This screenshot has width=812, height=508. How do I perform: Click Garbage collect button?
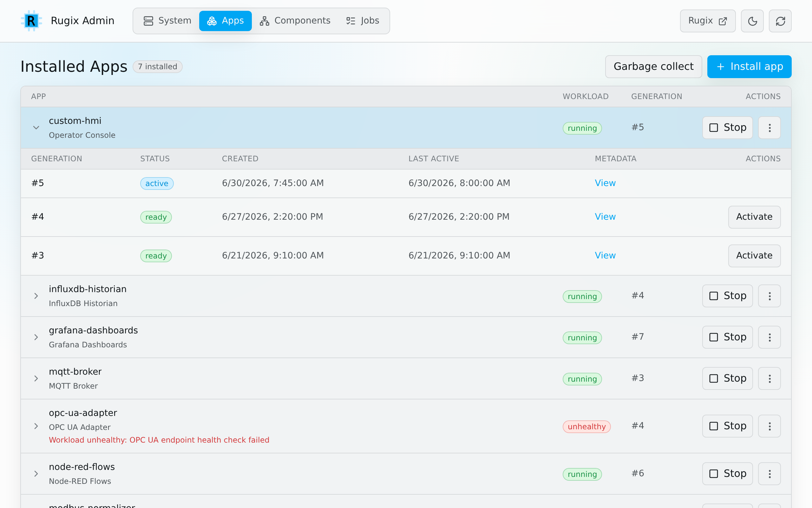[653, 67]
